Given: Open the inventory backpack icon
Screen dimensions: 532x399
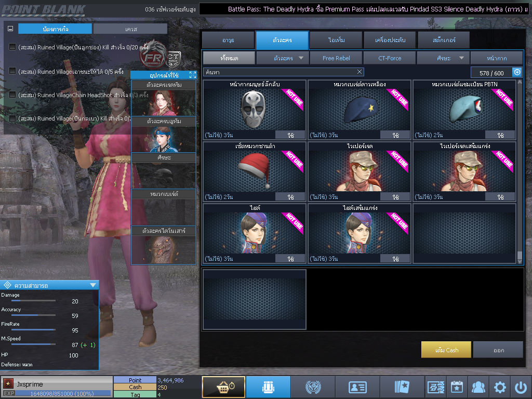Looking at the screenshot, I should tap(268, 387).
